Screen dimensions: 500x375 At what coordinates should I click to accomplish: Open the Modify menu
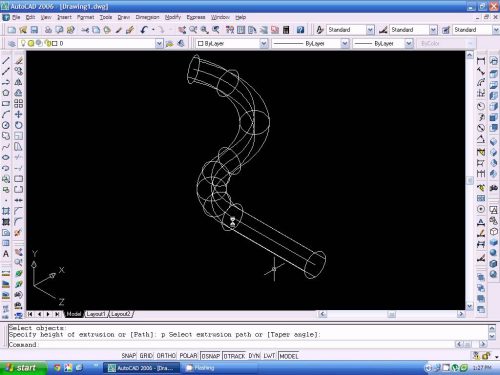(x=173, y=17)
